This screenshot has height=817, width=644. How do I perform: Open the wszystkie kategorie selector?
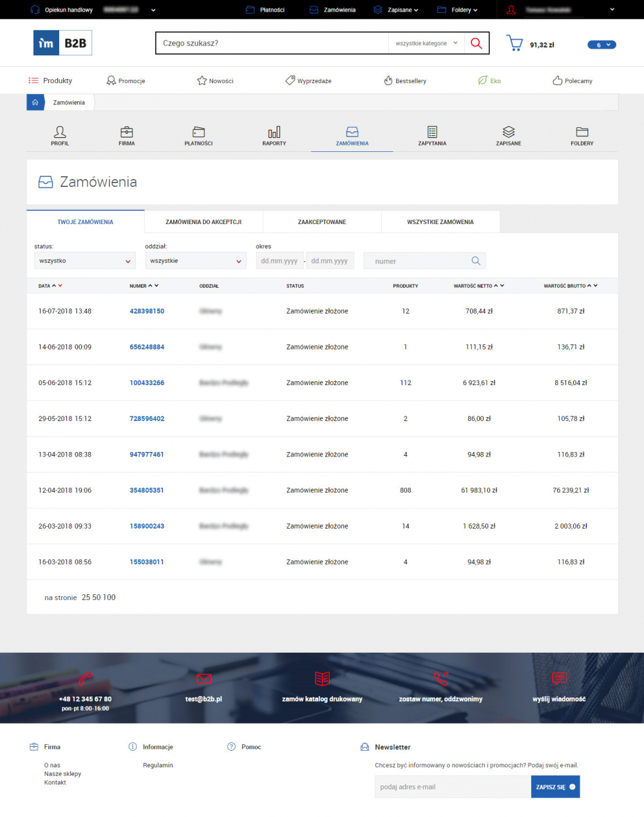pos(425,43)
